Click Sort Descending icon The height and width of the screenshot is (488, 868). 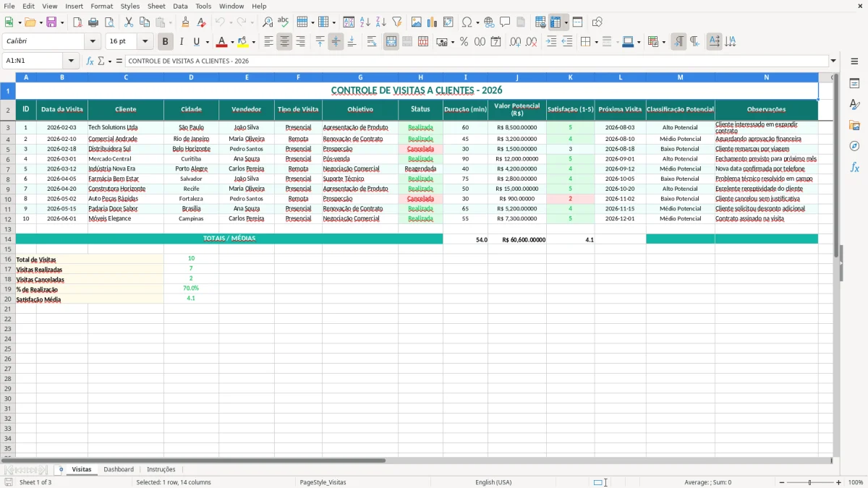pyautogui.click(x=381, y=22)
